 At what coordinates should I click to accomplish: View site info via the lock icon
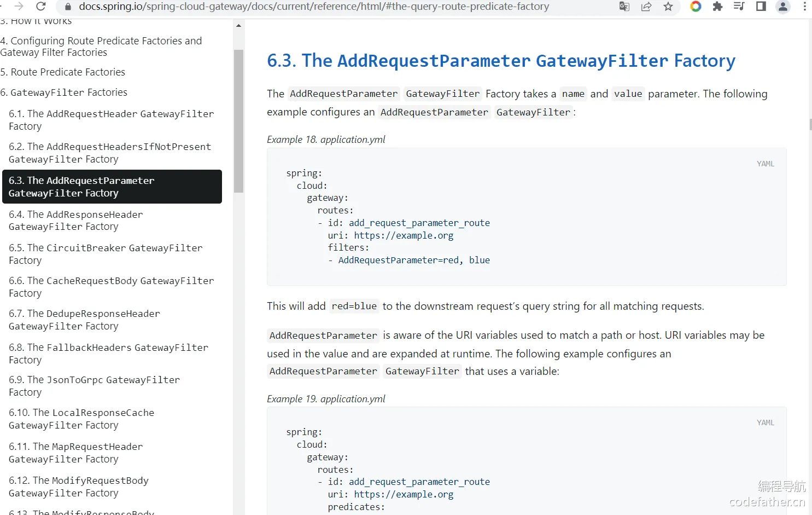pos(68,7)
